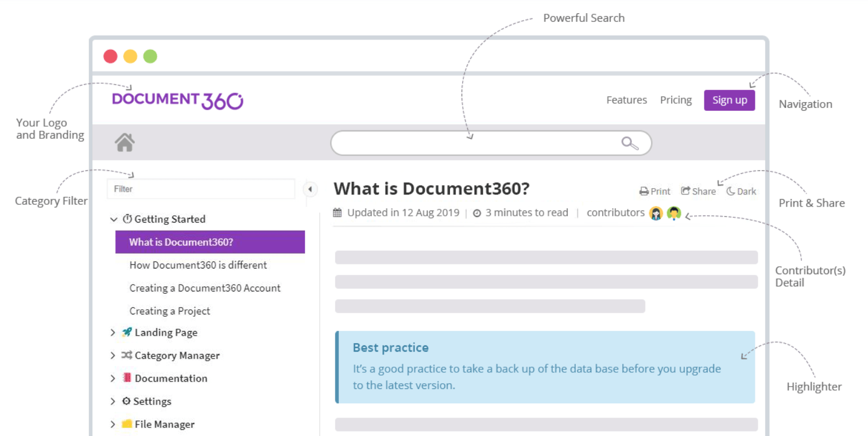Click the What is Document360? heading

coord(432,188)
